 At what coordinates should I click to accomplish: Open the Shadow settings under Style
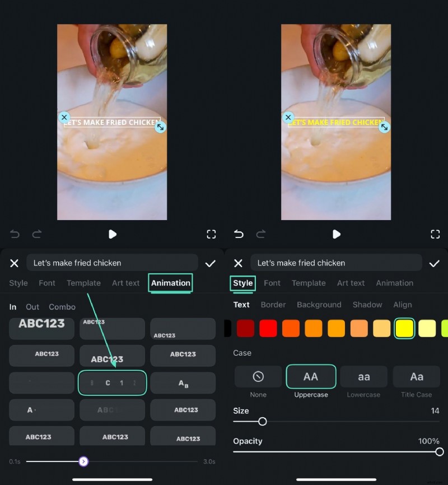point(367,305)
